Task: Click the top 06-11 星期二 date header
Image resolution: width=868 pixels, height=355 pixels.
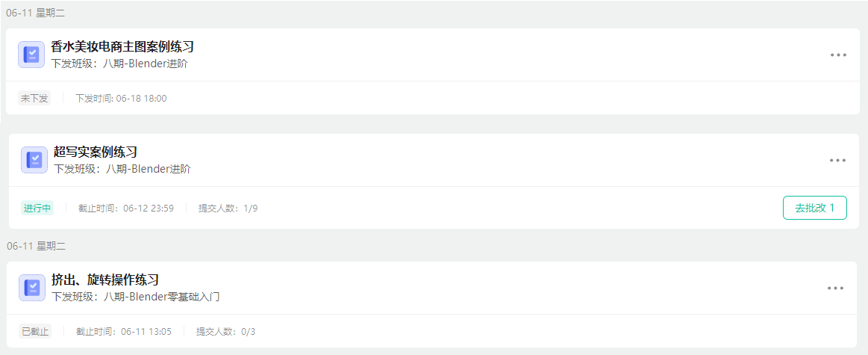Action: [x=35, y=13]
